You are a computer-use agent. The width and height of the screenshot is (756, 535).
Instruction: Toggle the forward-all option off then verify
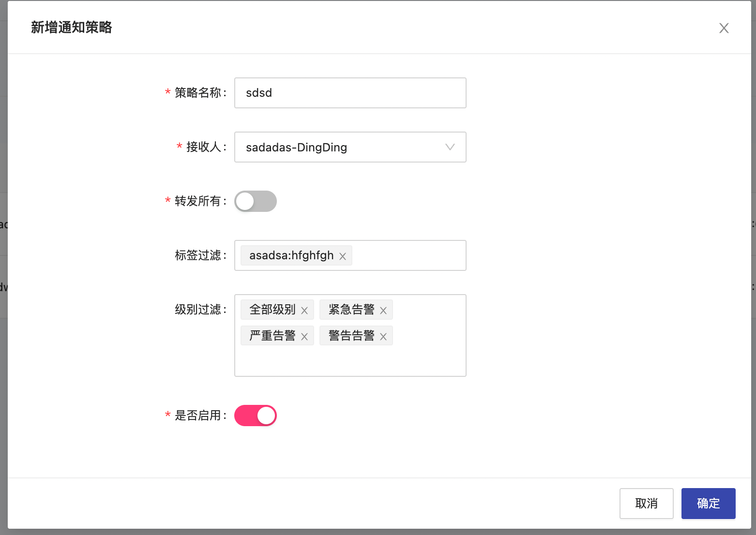[256, 201]
